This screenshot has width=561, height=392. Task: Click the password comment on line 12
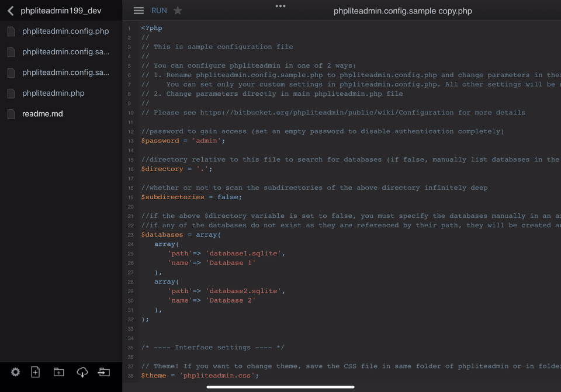(323, 131)
